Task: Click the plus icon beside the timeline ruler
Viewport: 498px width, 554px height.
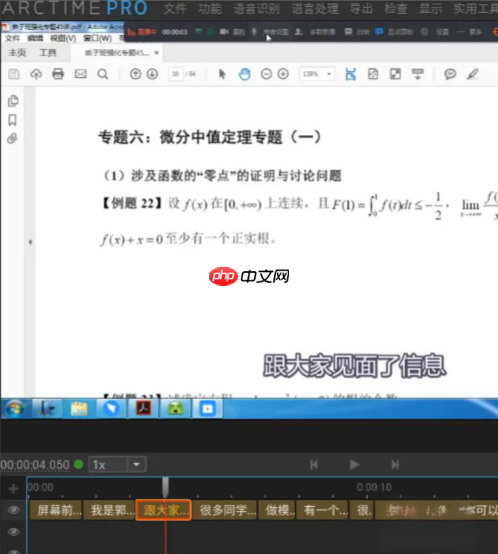Action: [x=13, y=488]
